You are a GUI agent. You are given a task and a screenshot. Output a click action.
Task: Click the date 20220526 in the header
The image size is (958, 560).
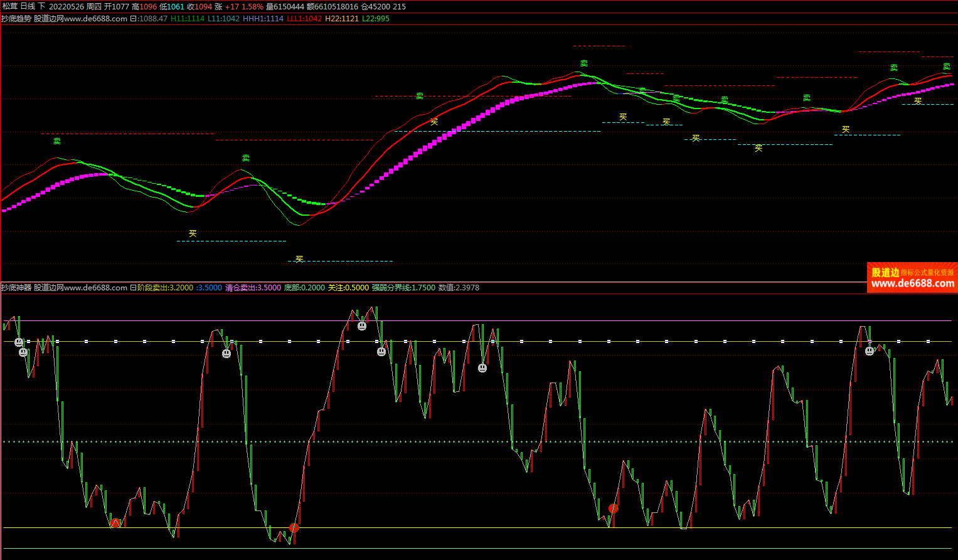coord(67,6)
